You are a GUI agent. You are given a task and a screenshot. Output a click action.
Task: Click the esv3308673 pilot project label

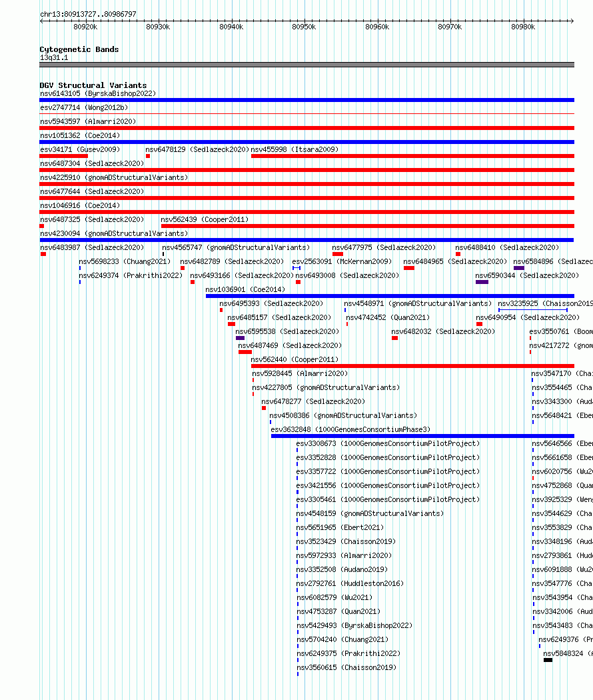coord(388,444)
